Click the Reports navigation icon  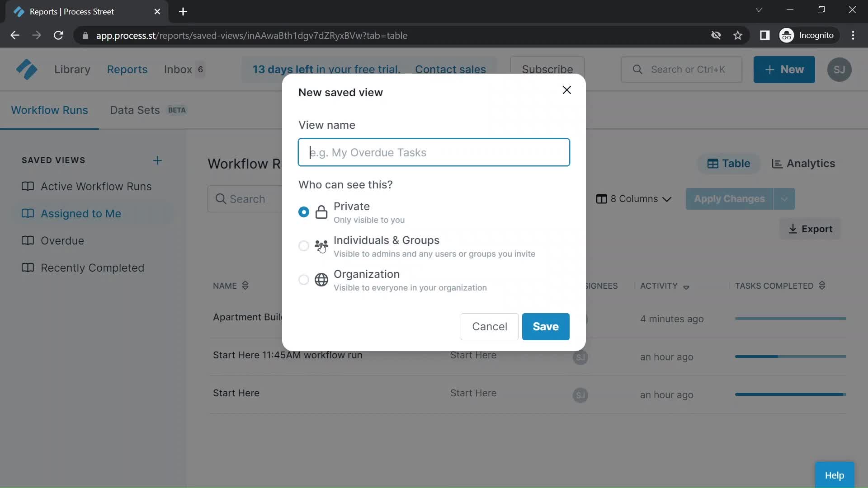(127, 70)
